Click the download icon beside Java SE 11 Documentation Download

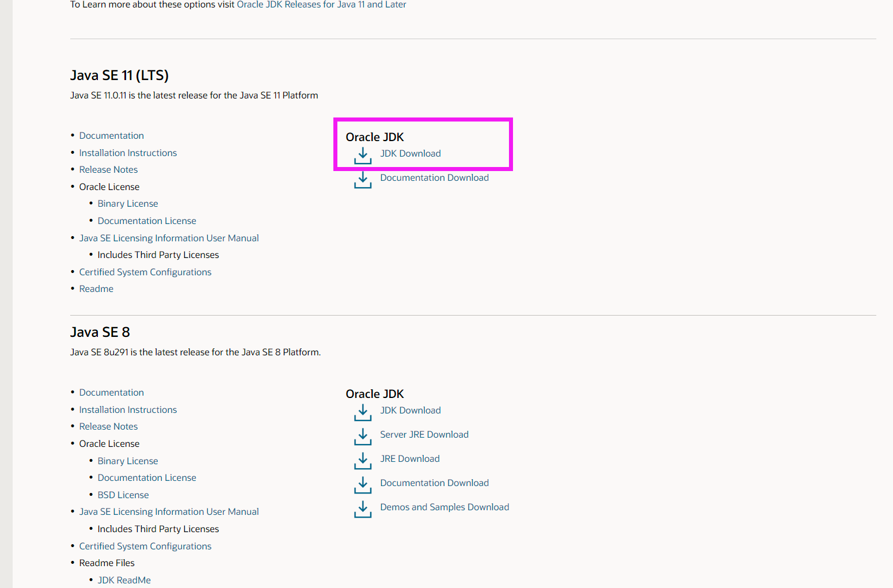363,180
